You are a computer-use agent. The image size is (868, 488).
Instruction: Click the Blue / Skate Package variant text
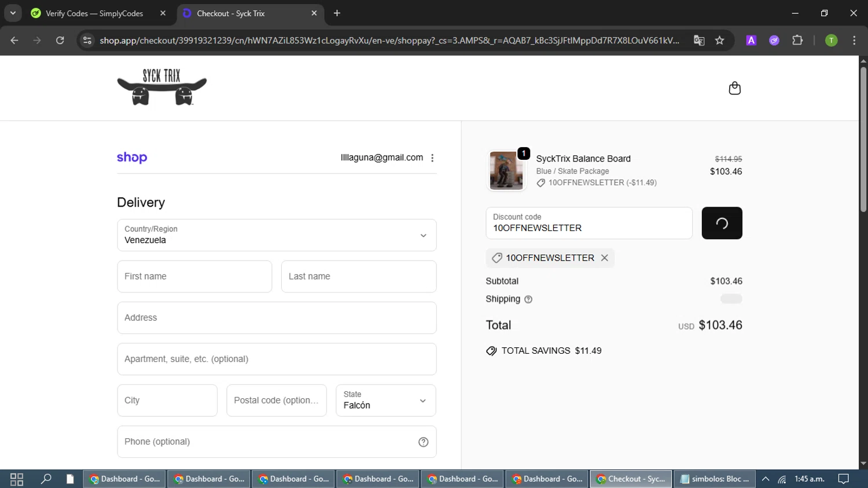(572, 171)
